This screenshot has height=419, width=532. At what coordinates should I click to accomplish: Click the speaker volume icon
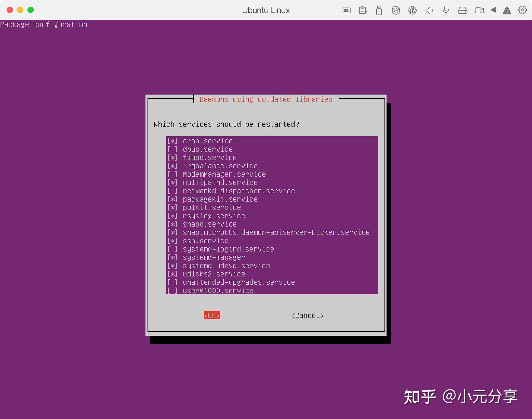coord(429,10)
